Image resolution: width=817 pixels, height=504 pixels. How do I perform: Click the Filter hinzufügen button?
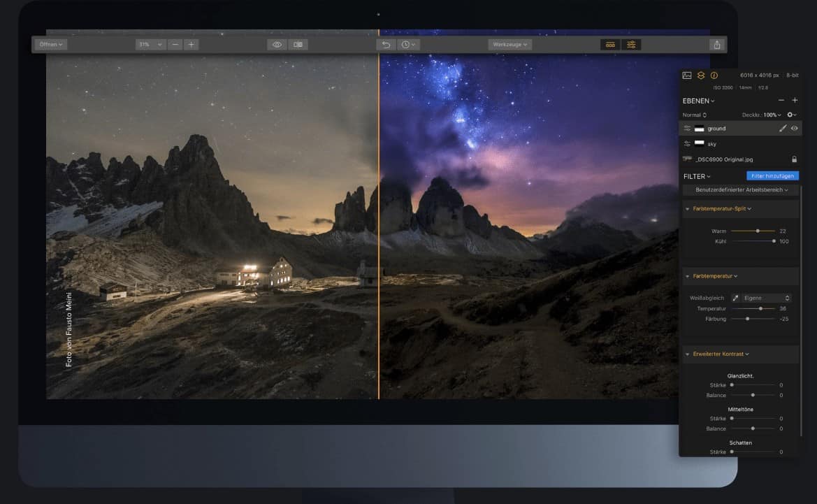(772, 176)
